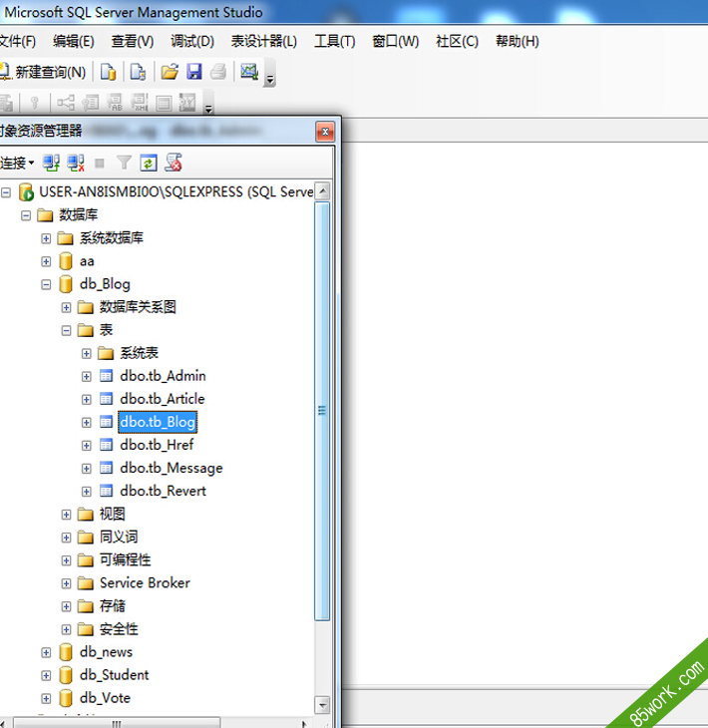Click the Set Primary Key icon
This screenshot has height=728, width=708.
(34, 102)
